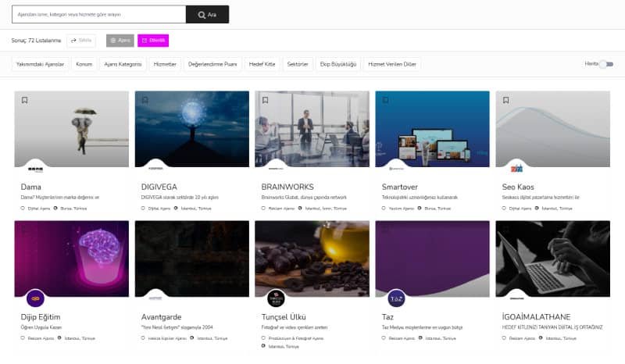Click the location pin on Seo Kaos card
This screenshot has height=364, width=625.
(537, 208)
